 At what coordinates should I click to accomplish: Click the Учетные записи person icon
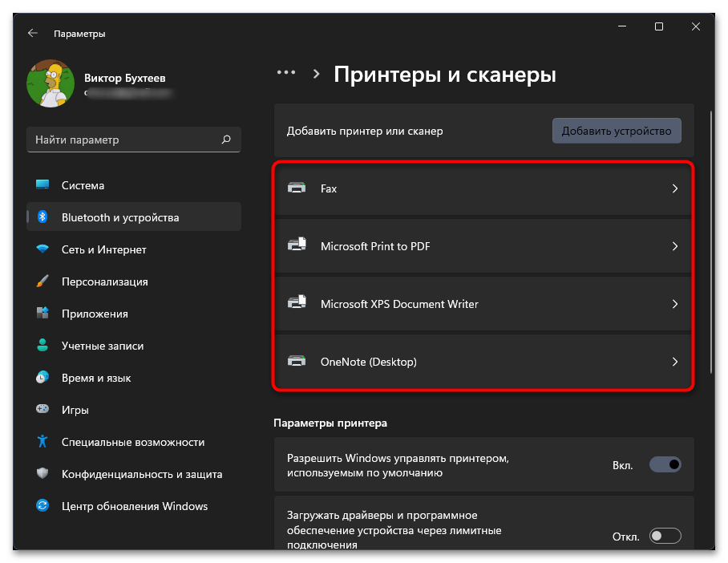[x=42, y=345]
